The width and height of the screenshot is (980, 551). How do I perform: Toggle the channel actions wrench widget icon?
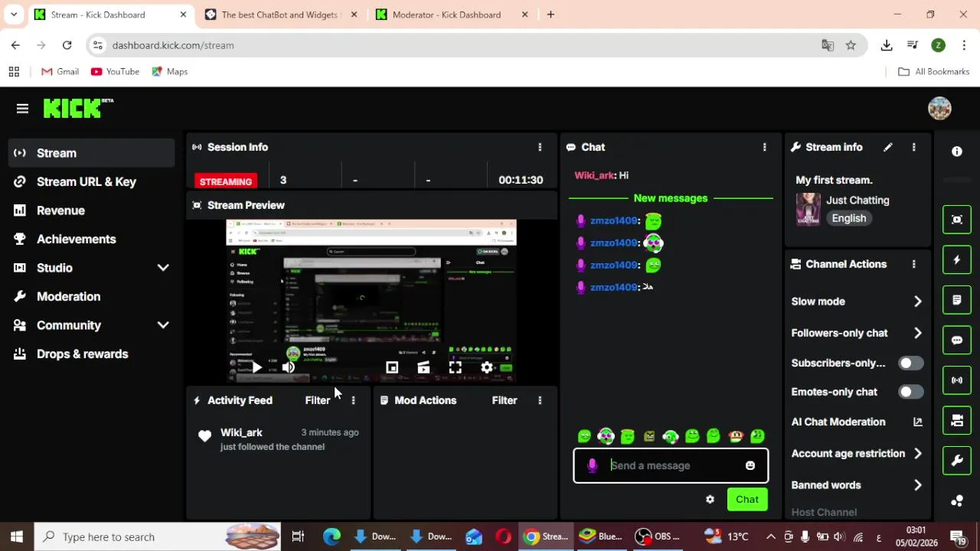click(957, 461)
